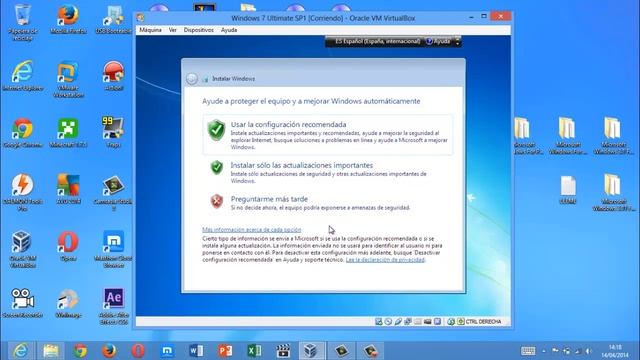Show hidden tray icons arrow
640x360 pixels.
pyautogui.click(x=544, y=351)
